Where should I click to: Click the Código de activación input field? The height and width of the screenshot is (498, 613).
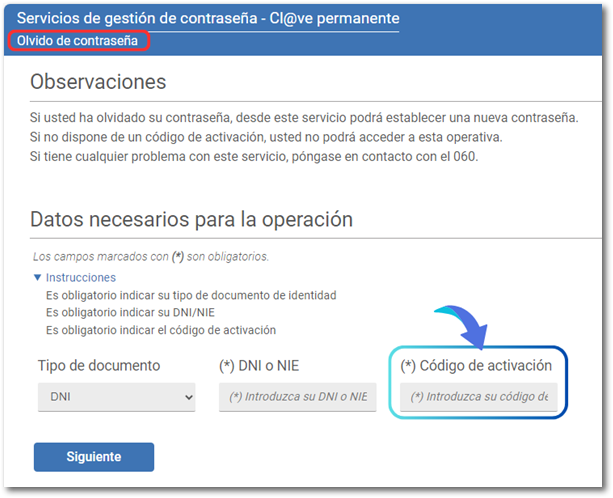pyautogui.click(x=478, y=397)
